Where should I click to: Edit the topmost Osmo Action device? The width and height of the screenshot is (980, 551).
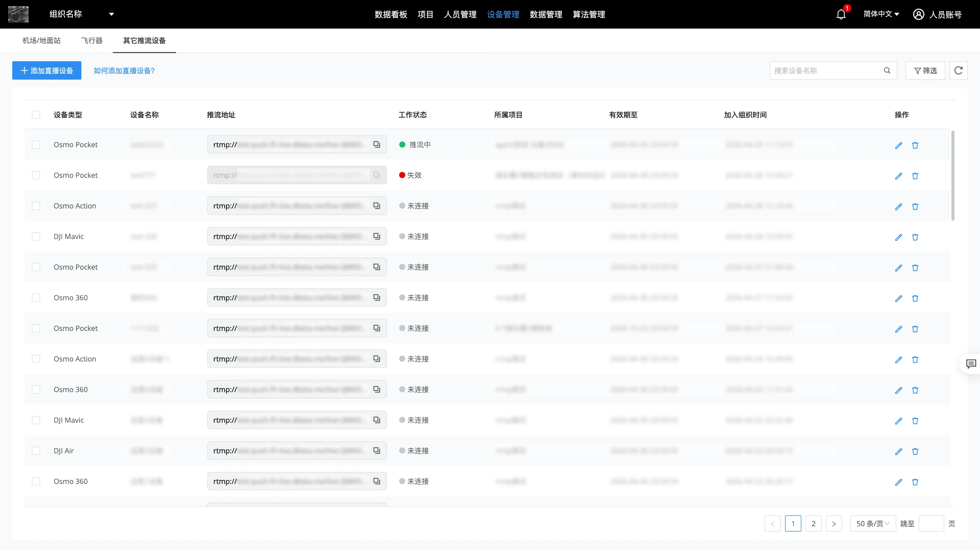(x=899, y=206)
